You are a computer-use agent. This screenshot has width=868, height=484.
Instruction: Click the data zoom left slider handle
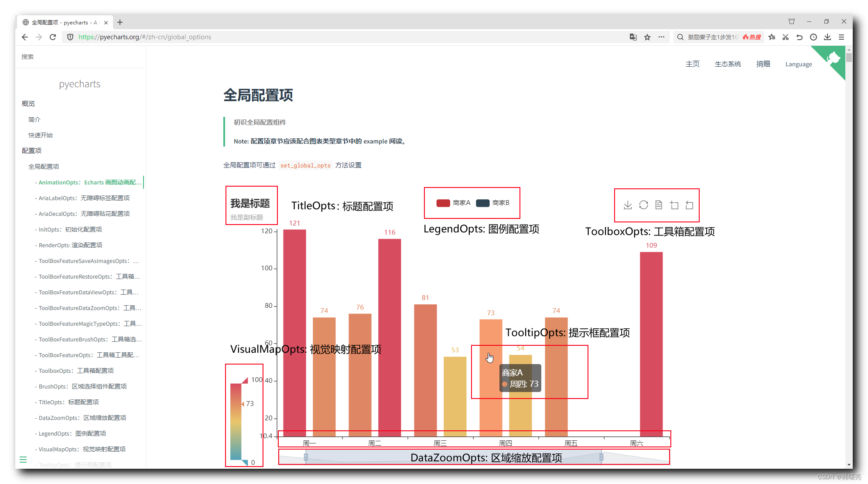click(306, 457)
